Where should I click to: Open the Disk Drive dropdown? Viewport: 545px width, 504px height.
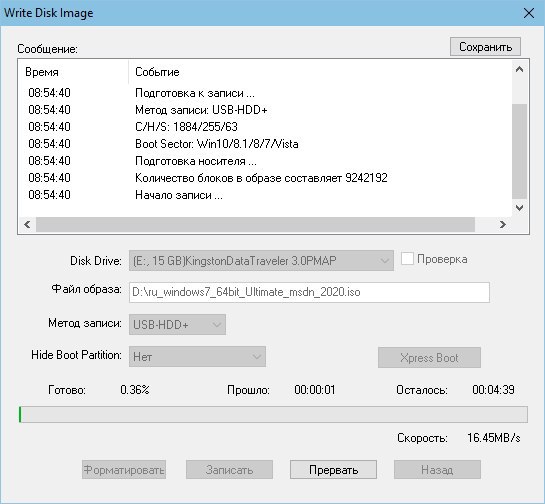261,261
